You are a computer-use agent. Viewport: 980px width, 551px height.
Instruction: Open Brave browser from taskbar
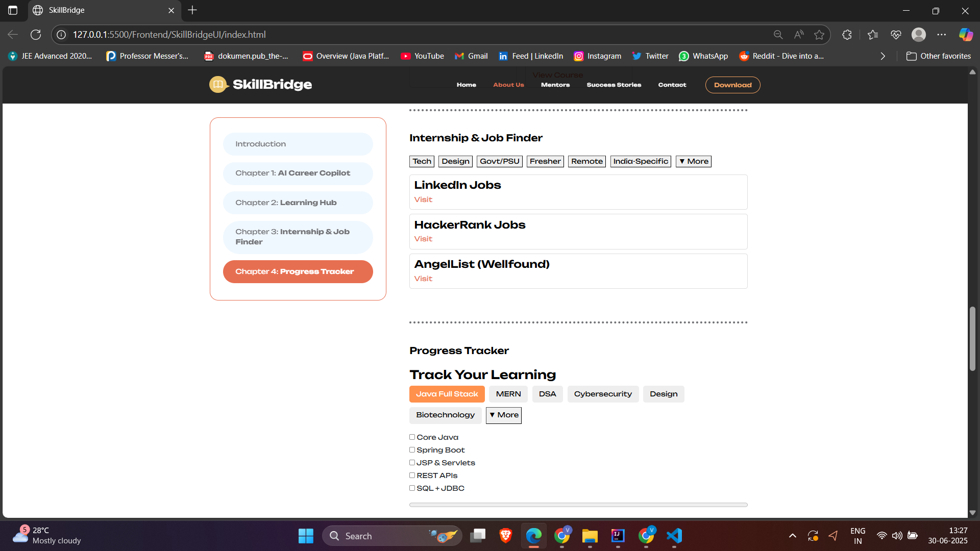coord(505,536)
